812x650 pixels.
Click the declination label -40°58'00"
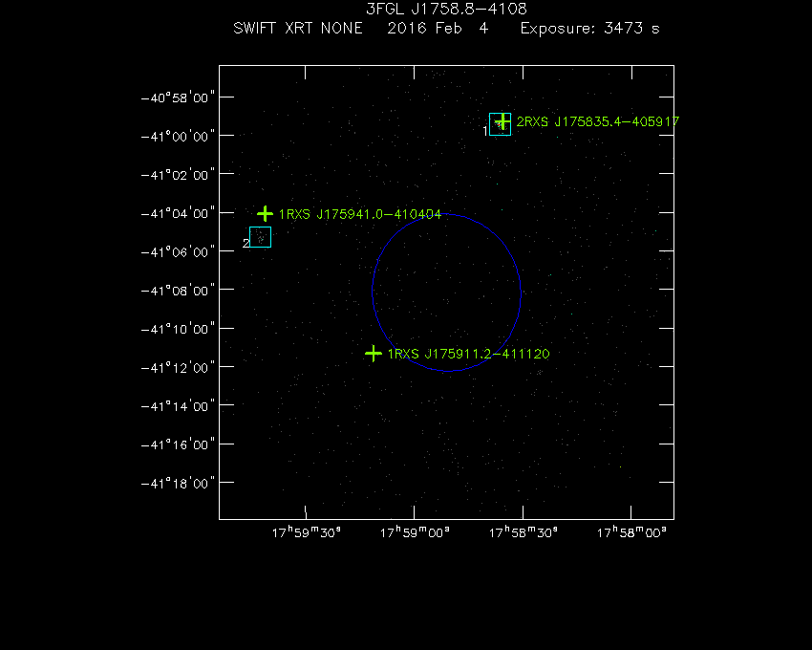point(178,97)
